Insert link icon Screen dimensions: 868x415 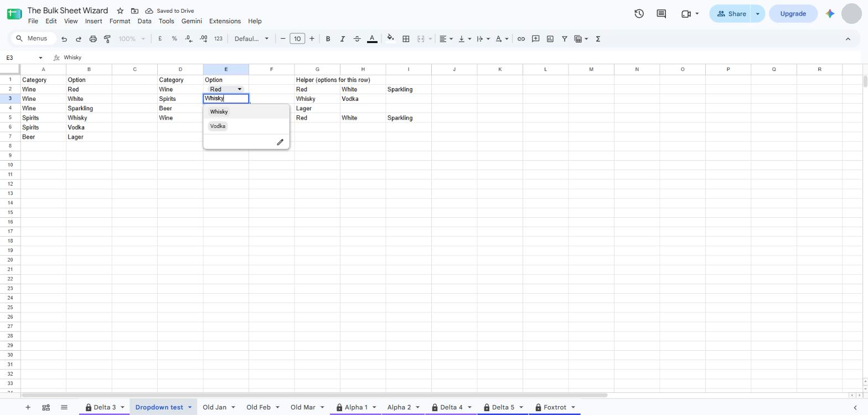[521, 39]
